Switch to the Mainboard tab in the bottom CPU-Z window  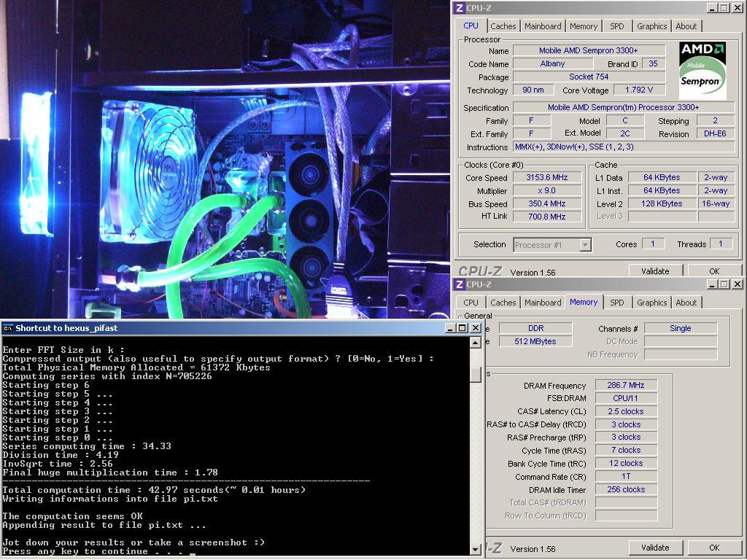pos(543,303)
